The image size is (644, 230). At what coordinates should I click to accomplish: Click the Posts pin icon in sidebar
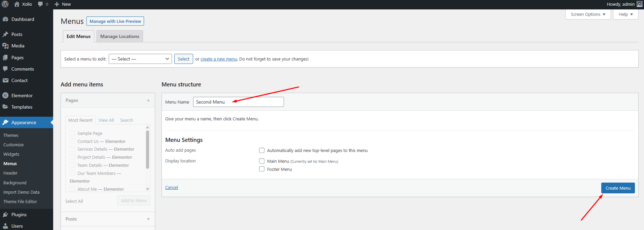point(5,34)
